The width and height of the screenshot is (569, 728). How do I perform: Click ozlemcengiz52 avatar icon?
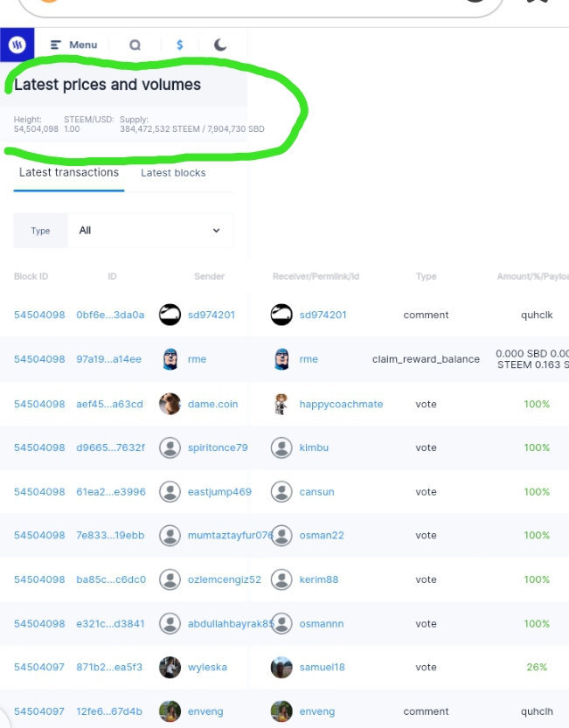point(170,579)
